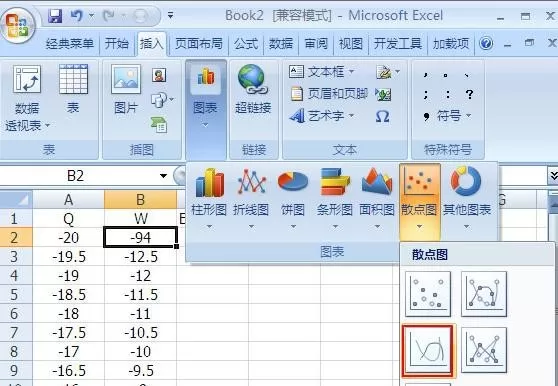Choose Column chart (柱形图)
This screenshot has width=558, height=386.
[209, 200]
